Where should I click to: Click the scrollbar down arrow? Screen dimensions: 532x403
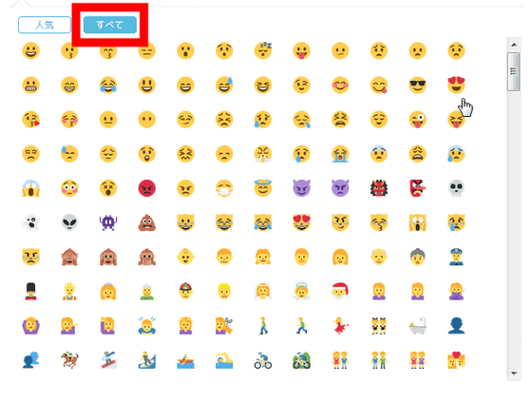pos(514,374)
